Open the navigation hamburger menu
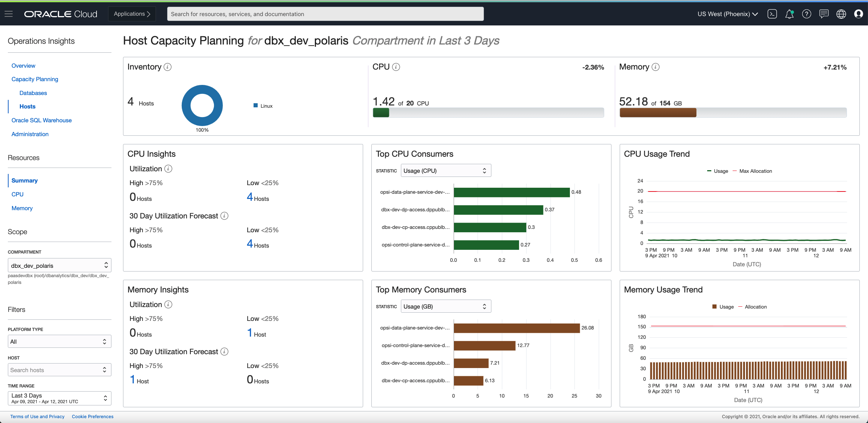This screenshot has width=868, height=423. pos(8,14)
